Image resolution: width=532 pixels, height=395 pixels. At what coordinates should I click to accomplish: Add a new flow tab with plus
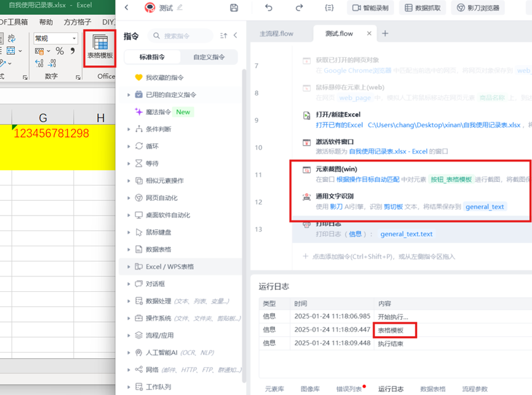pyautogui.click(x=385, y=33)
